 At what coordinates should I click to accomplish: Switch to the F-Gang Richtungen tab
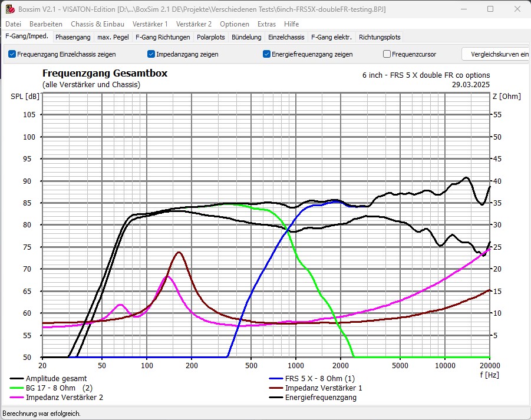click(163, 37)
